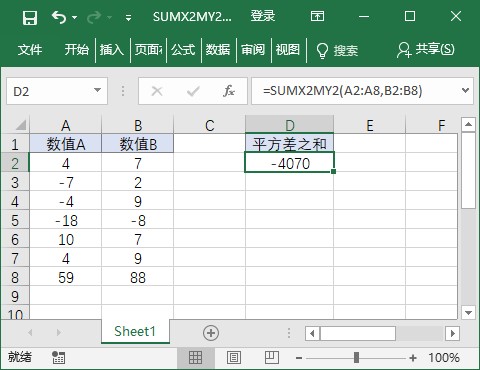
Task: Cancel formula entry with the X icon
Action: (157, 91)
